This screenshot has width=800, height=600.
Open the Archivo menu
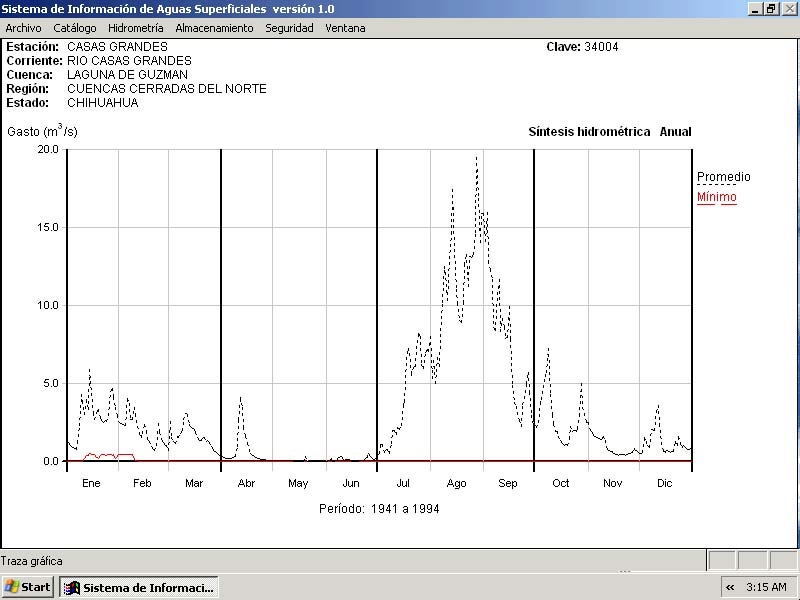pos(23,28)
